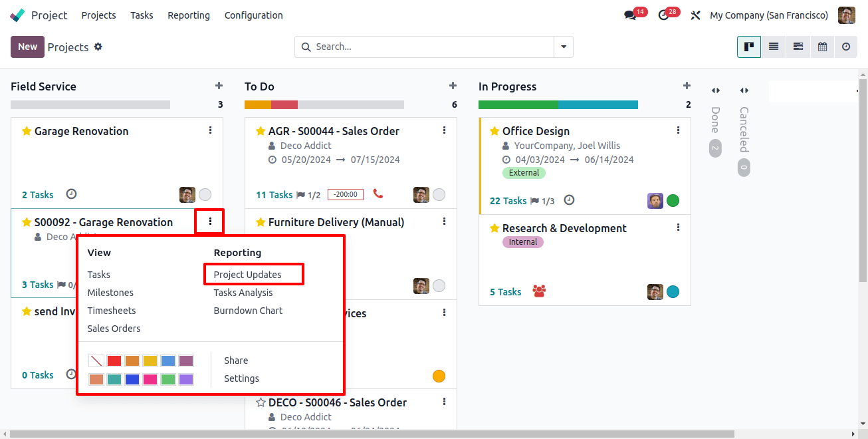
Task: Open the user avatar menu in top bar
Action: (x=847, y=15)
